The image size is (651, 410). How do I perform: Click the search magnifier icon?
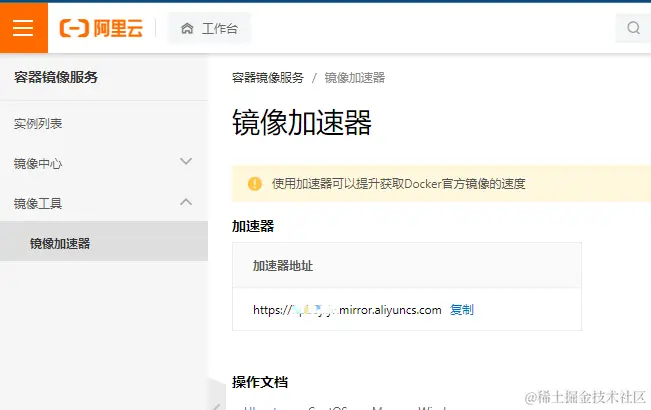pyautogui.click(x=633, y=28)
